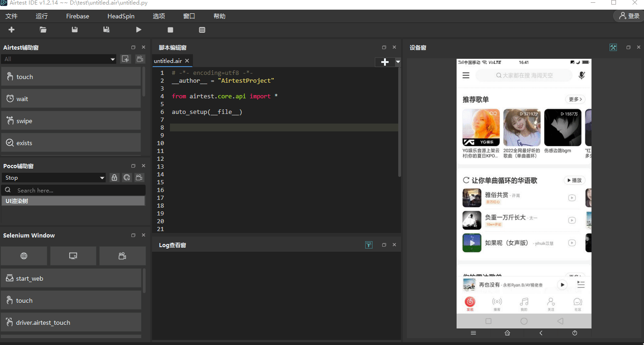Switch to the 我的 tab in the phone app

point(524,304)
